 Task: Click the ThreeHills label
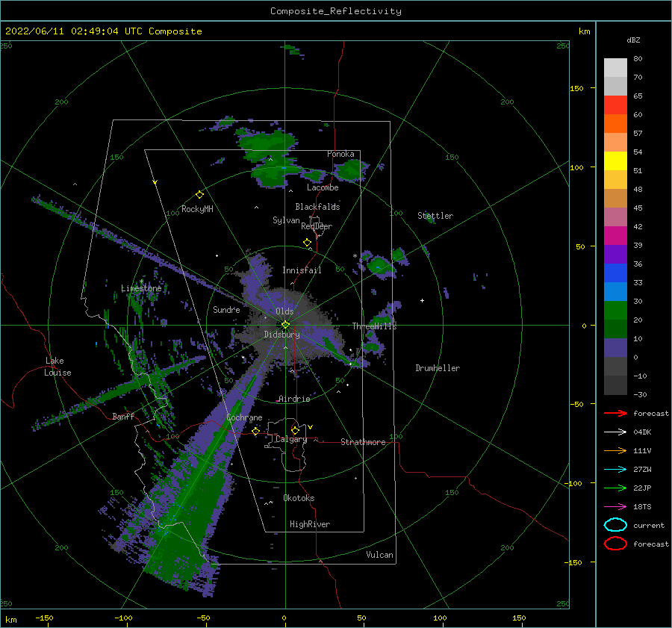point(374,326)
